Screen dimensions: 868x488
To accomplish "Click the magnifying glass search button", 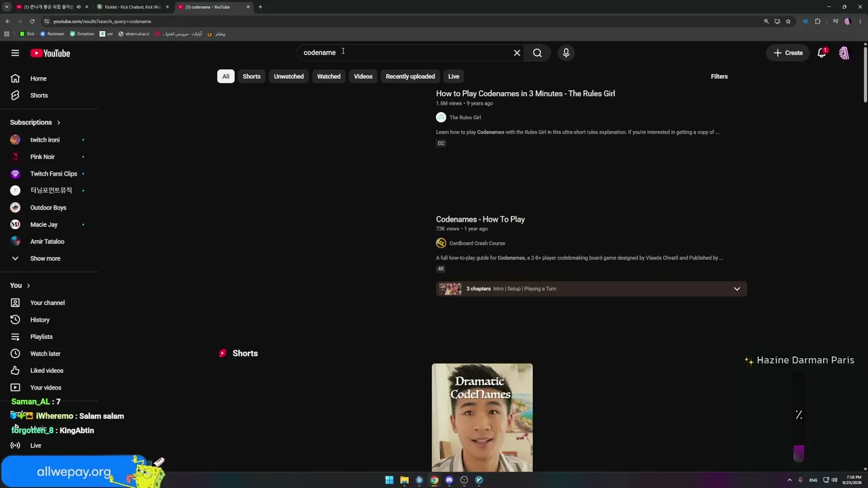I will [x=537, y=53].
